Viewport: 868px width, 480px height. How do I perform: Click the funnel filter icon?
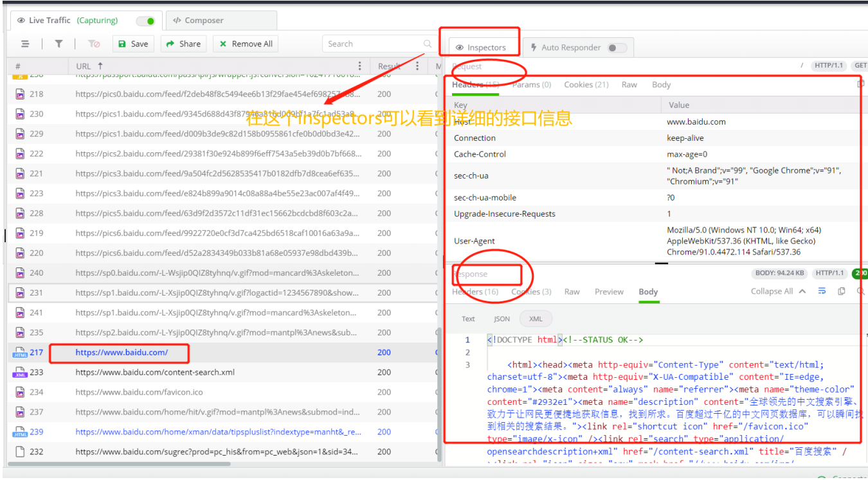59,44
